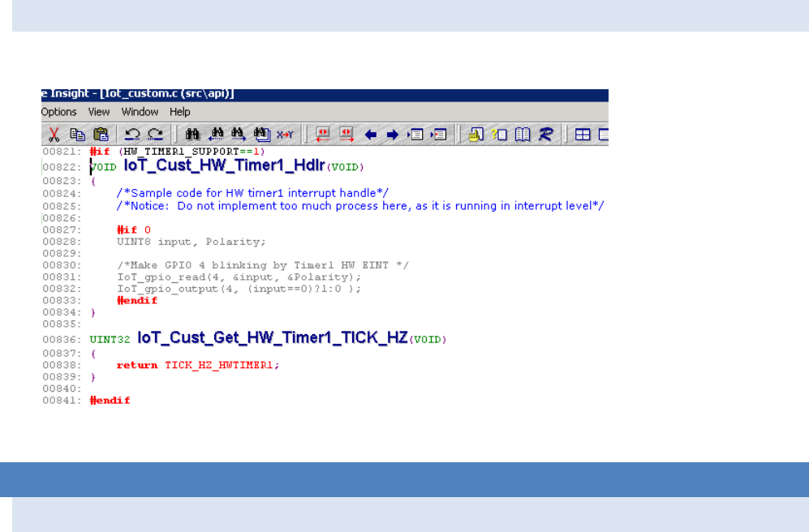Jump to next link red arrows icon
Viewport: 809px width, 532px height.
[x=346, y=135]
